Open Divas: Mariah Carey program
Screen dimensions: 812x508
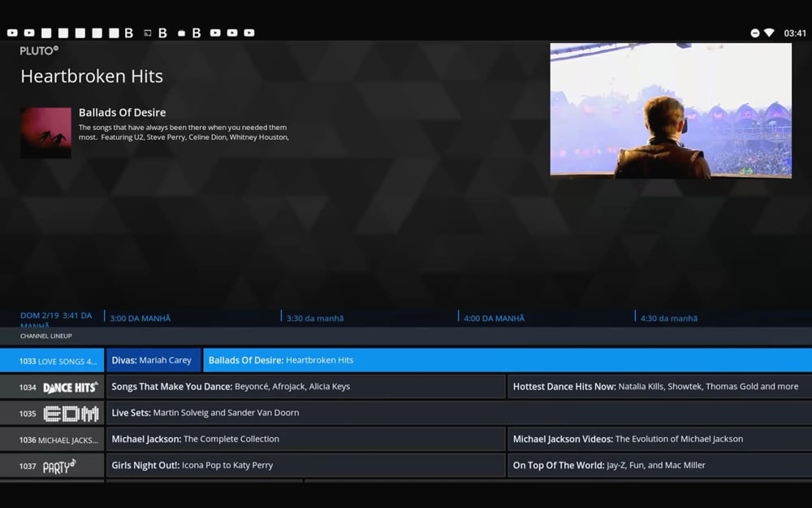tap(153, 360)
